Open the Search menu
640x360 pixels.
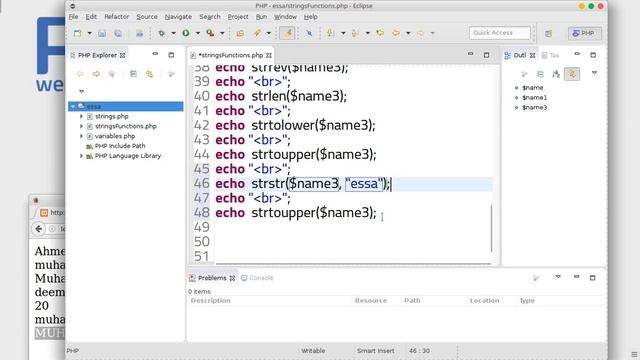(x=210, y=17)
